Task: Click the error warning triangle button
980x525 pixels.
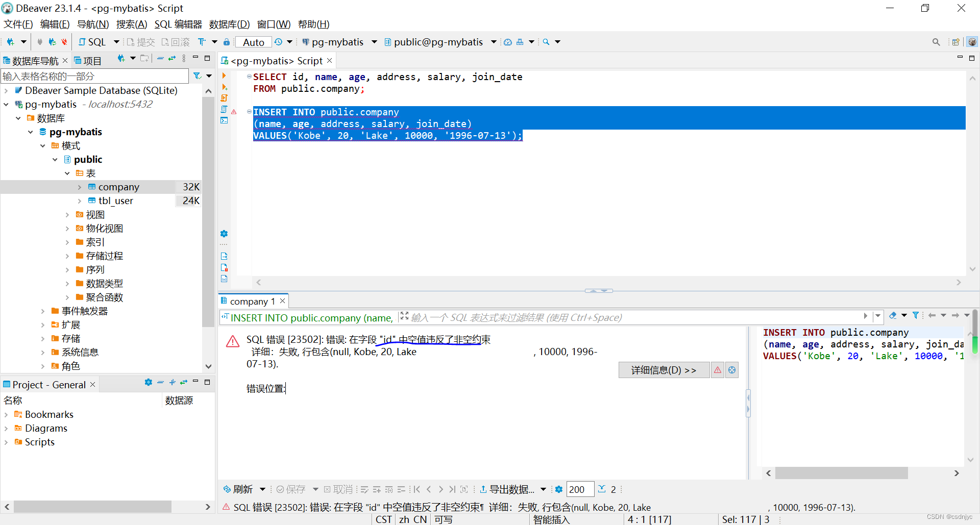Action: 718,370
